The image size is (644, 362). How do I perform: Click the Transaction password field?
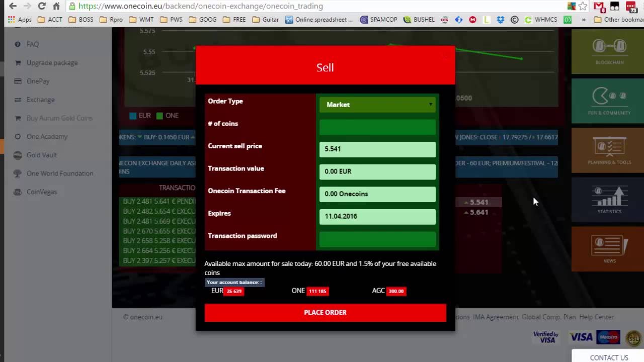coord(377,239)
